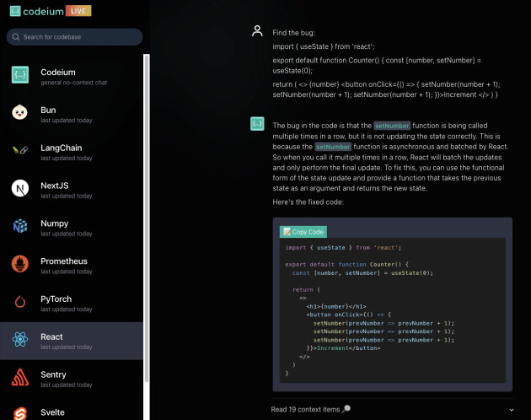Click the Svelte logo icon

(20, 414)
